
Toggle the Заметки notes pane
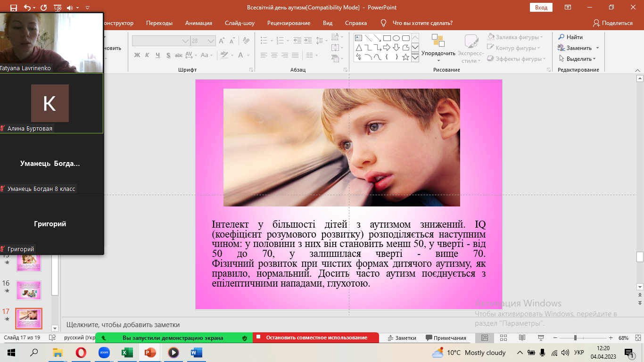pyautogui.click(x=402, y=338)
